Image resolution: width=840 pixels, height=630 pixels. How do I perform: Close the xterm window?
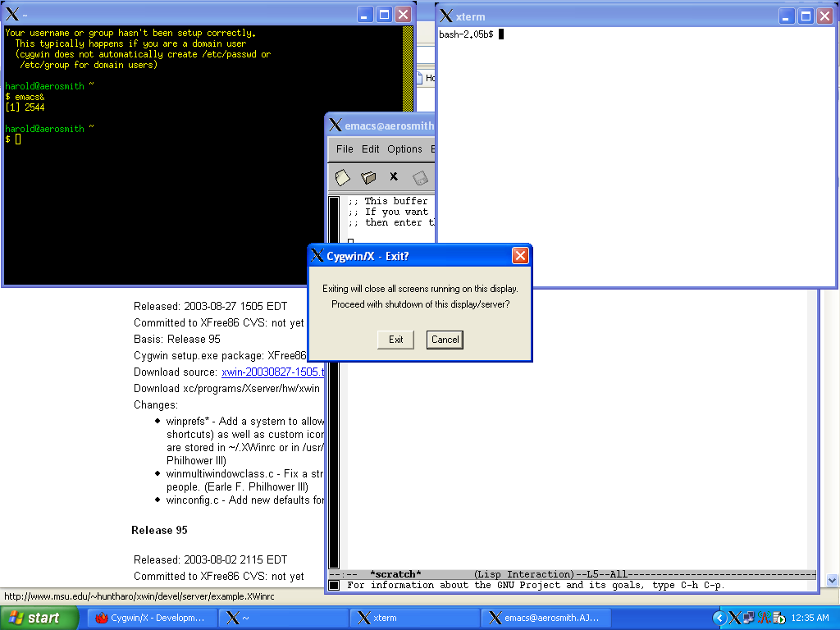(825, 16)
